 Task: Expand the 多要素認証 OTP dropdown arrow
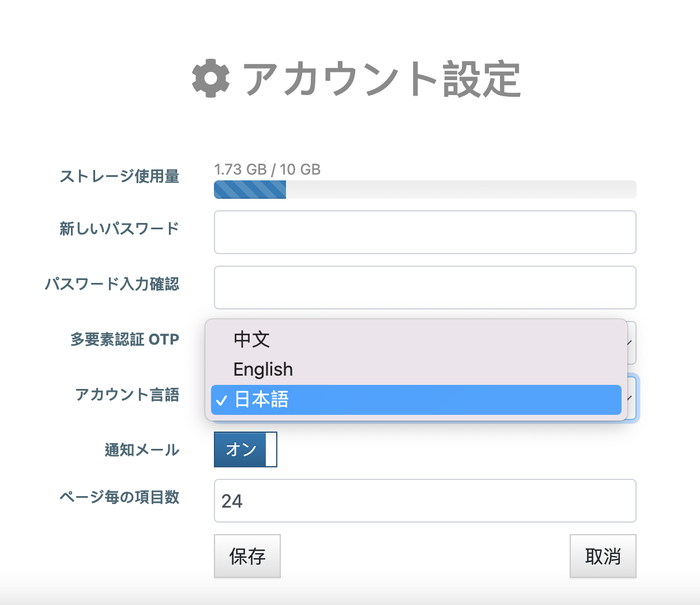point(631,343)
